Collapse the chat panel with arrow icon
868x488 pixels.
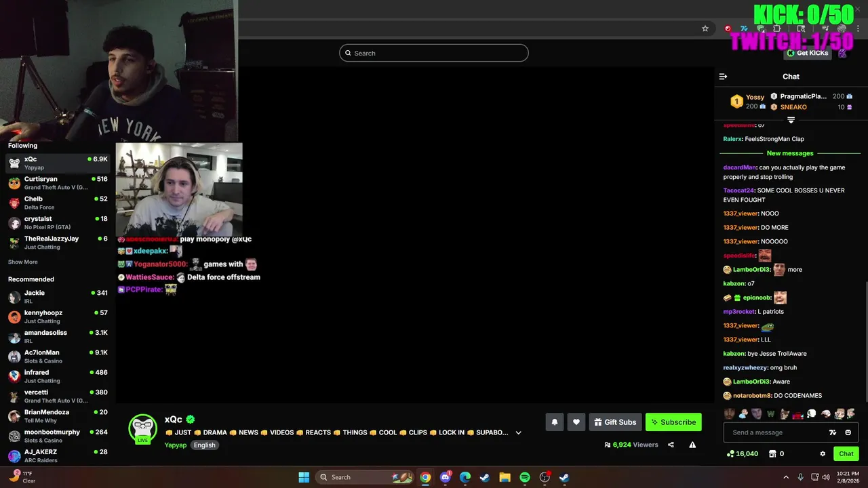723,77
